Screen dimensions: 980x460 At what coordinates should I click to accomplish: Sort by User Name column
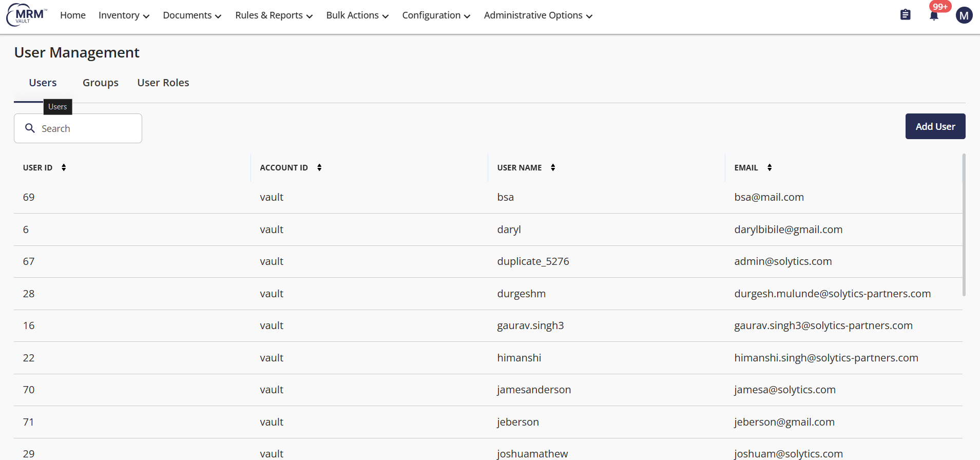(x=553, y=167)
